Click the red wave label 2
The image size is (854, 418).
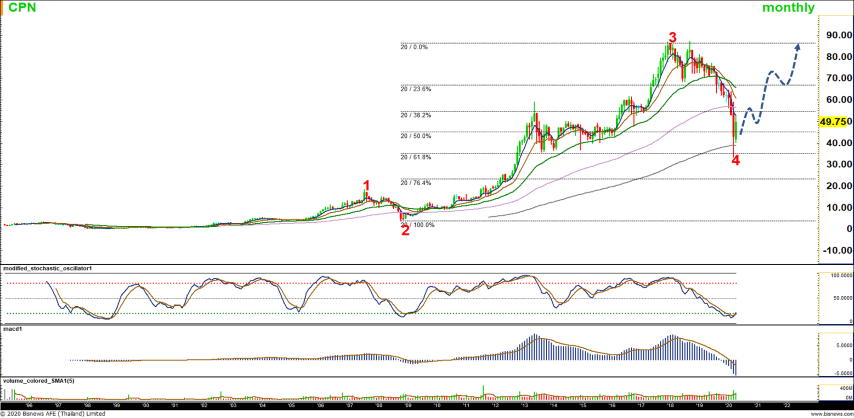[405, 230]
